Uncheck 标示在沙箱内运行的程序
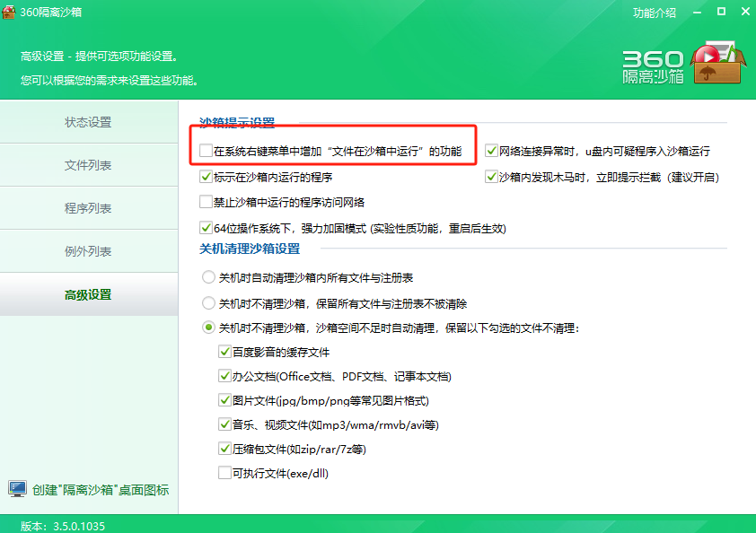Viewport: 756px width, 533px height. click(207, 177)
